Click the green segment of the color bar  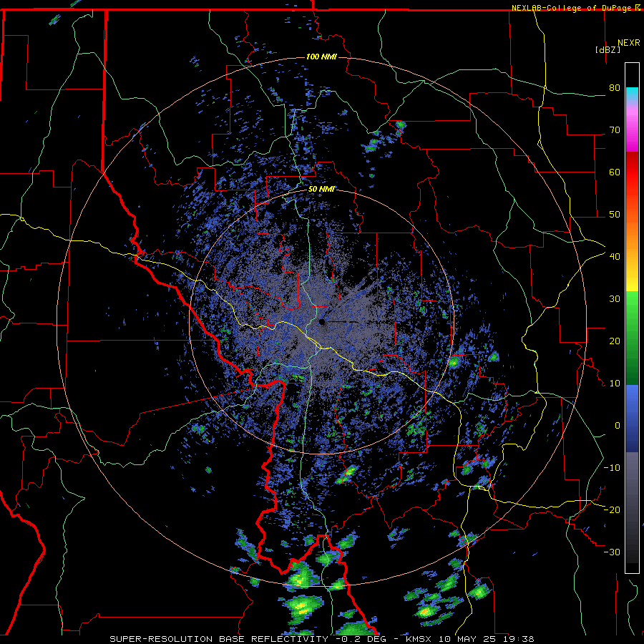click(x=632, y=338)
